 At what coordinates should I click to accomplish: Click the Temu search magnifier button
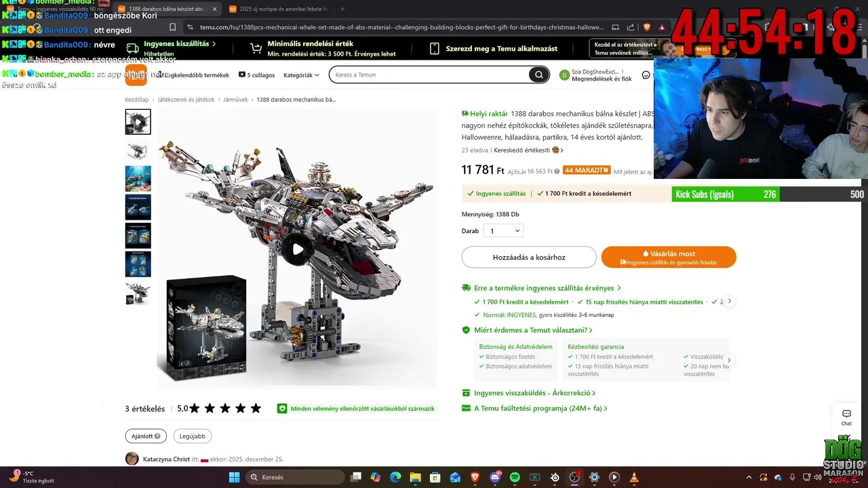point(538,75)
